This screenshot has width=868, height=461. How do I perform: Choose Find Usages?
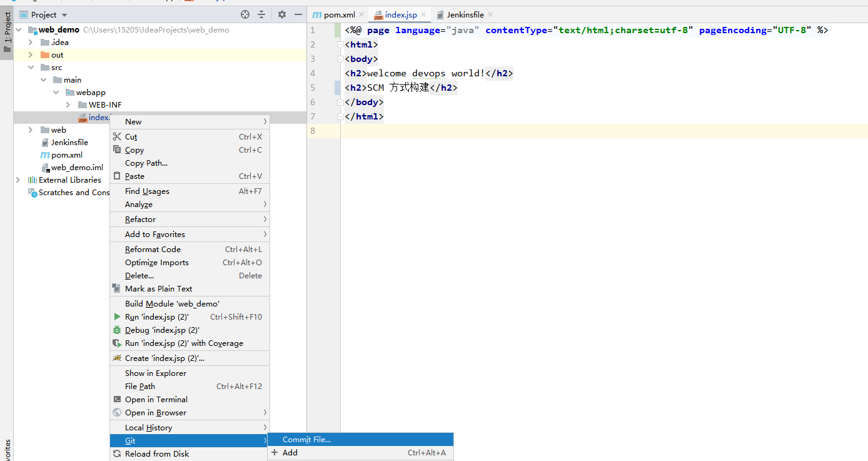click(189, 191)
